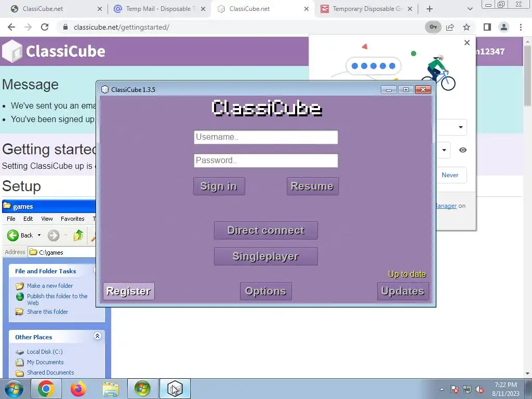Screen dimensions: 532x399
Task: Go back in Chrome
Action: pyautogui.click(x=11, y=27)
